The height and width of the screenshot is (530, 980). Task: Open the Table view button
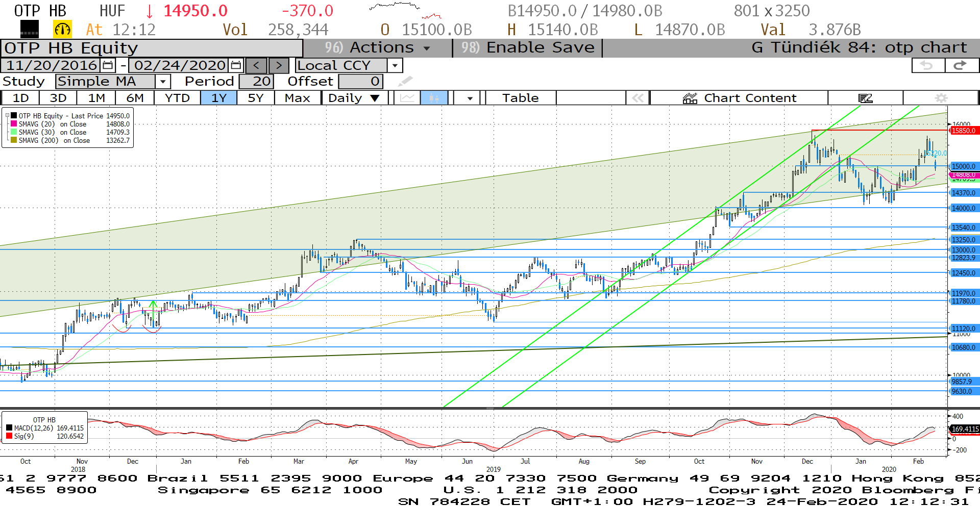pyautogui.click(x=520, y=98)
